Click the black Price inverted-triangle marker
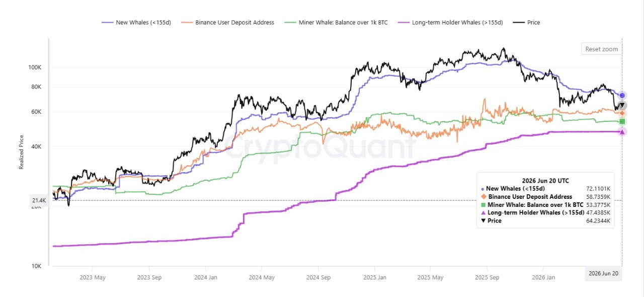The height and width of the screenshot is (297, 644). (622, 106)
